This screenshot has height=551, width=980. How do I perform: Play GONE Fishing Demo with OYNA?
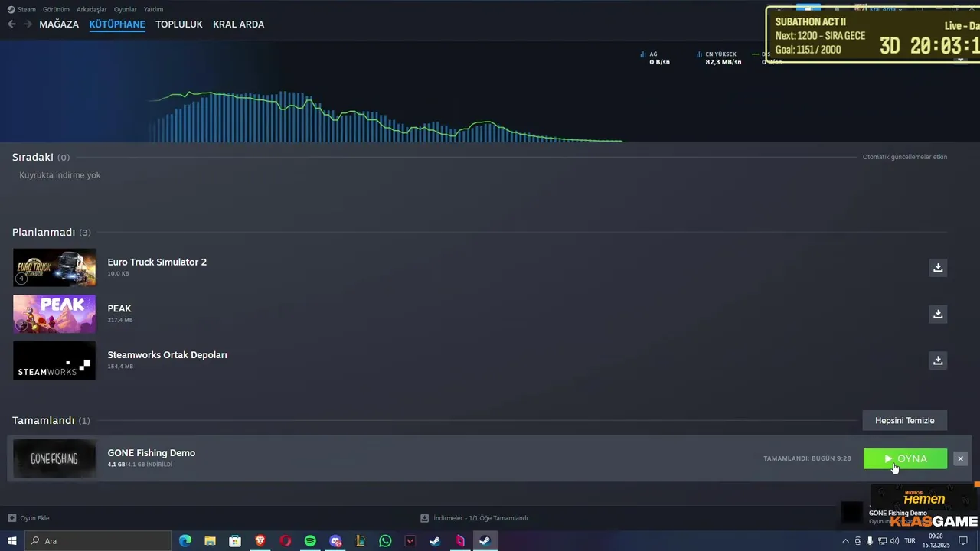[905, 458]
